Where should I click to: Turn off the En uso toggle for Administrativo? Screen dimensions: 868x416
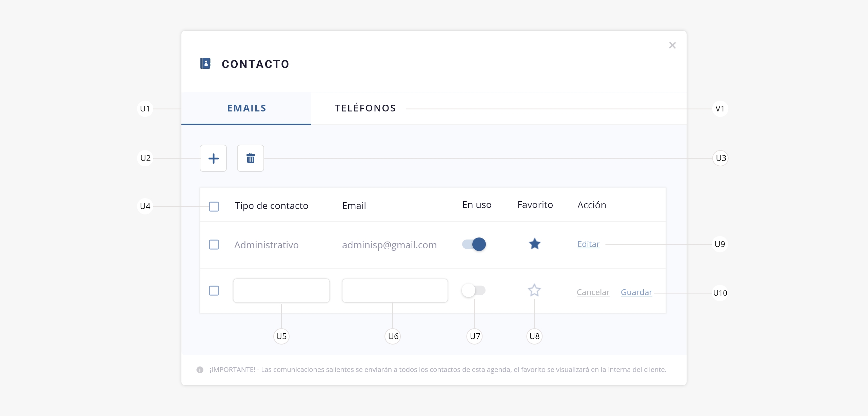pos(474,244)
